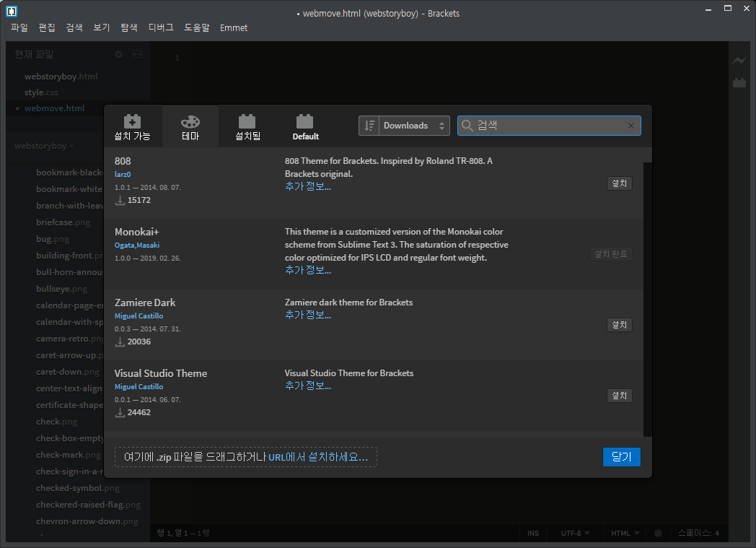The width and height of the screenshot is (756, 548).
Task: Open the 편집 menu
Action: 47,27
